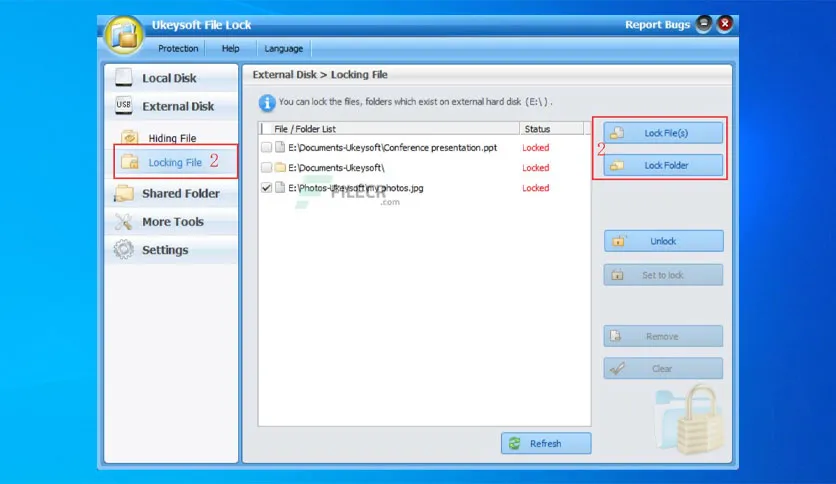Check the Conference presentation.ppt checkbox
This screenshot has width=836, height=484.
tap(267, 147)
